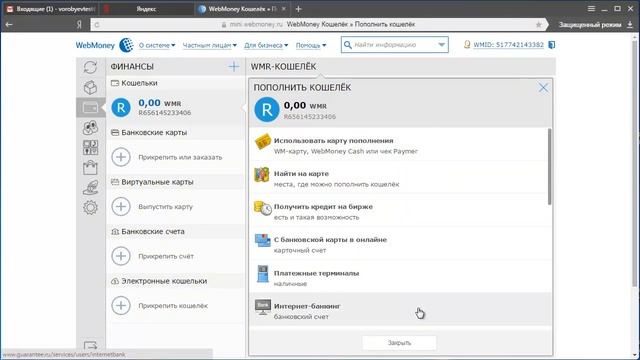Switch to the Входящие mail tab
Image resolution: width=640 pixels, height=360 pixels.
[x=51, y=9]
